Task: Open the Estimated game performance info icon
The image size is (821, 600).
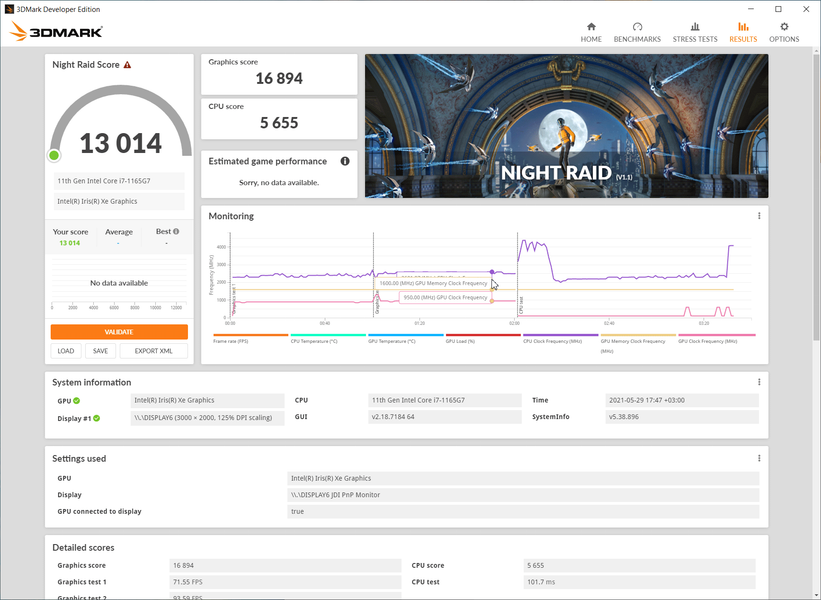Action: [x=345, y=161]
